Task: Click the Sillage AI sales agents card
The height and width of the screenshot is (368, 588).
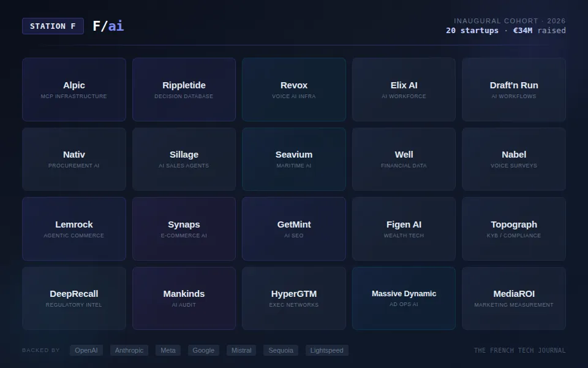Action: click(184, 159)
